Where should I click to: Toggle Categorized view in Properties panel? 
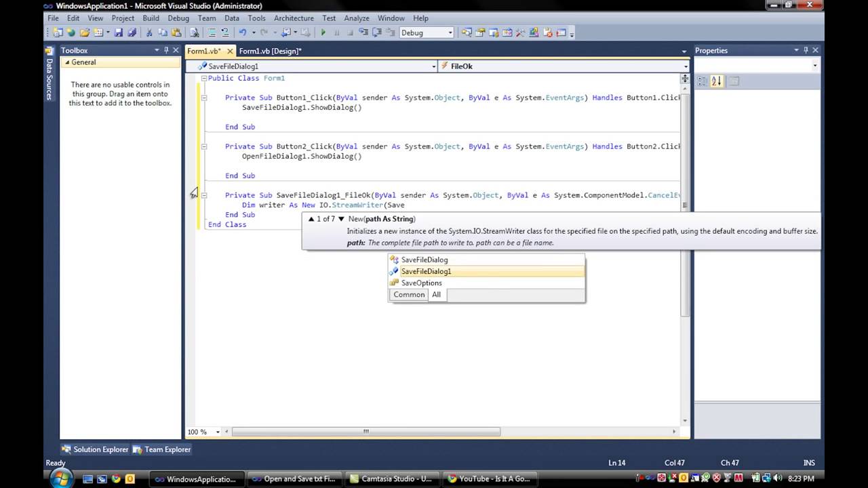703,81
